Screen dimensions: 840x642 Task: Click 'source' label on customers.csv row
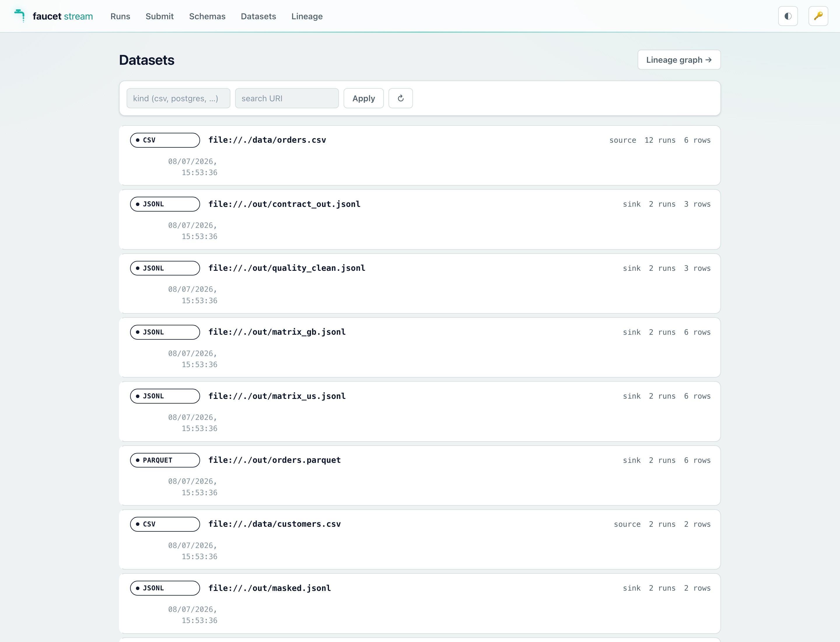click(x=627, y=524)
